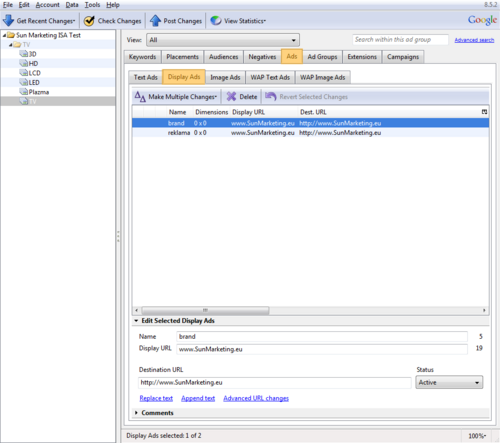The width and height of the screenshot is (500, 443).
Task: Click the Delete X icon
Action: coord(231,97)
